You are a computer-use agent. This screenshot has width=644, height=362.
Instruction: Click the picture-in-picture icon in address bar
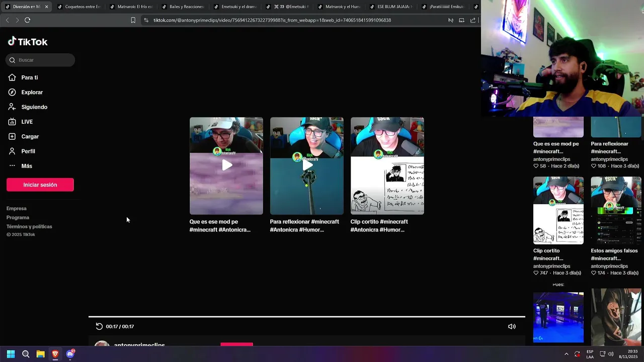tap(462, 20)
